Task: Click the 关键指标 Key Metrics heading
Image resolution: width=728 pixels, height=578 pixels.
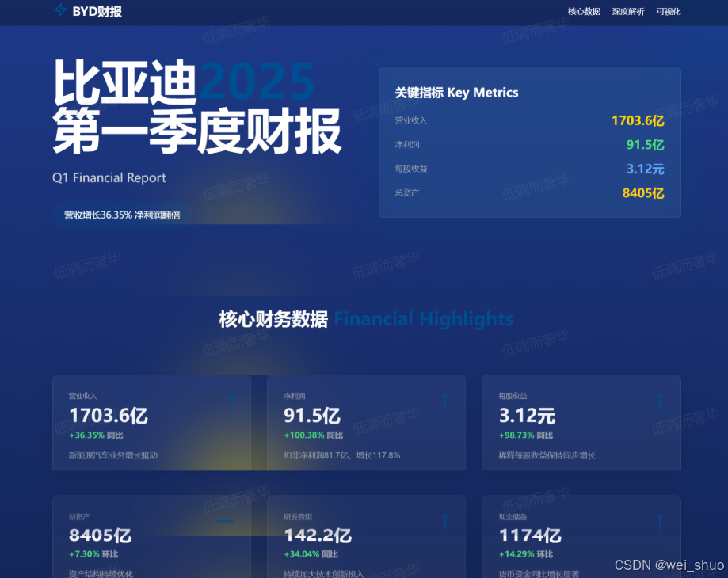Action: coord(456,93)
